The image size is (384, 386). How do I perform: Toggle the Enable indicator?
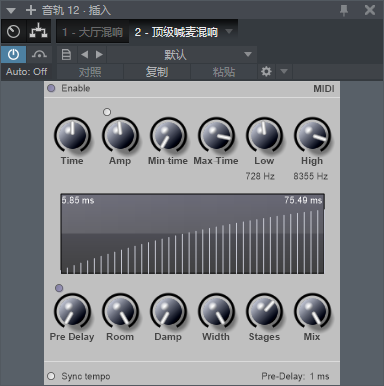tap(51, 88)
